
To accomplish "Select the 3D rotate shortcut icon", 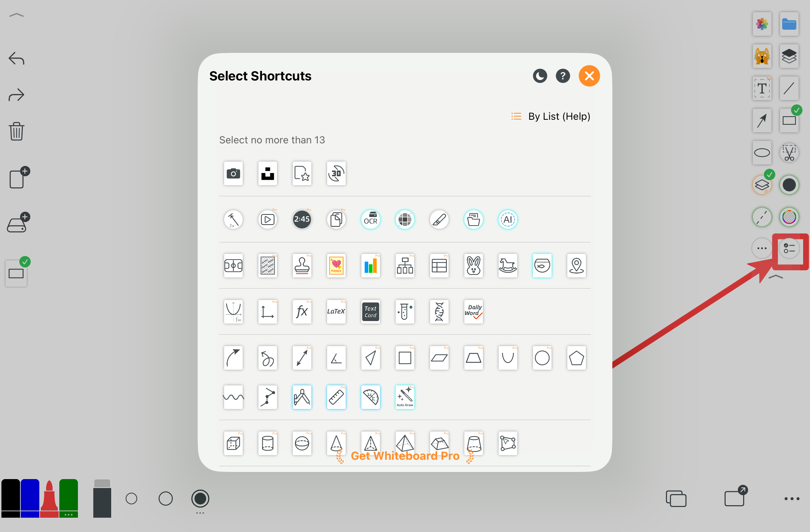I will tap(336, 173).
